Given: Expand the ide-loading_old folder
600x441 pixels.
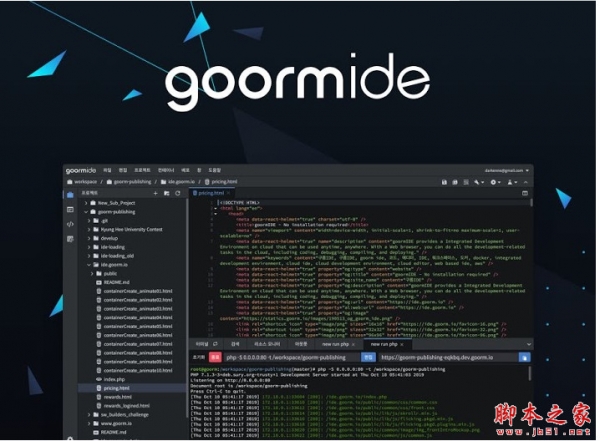Looking at the screenshot, I should 89,256.
